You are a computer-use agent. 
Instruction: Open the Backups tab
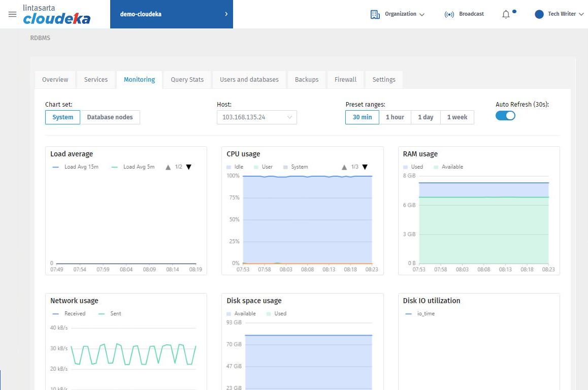307,80
